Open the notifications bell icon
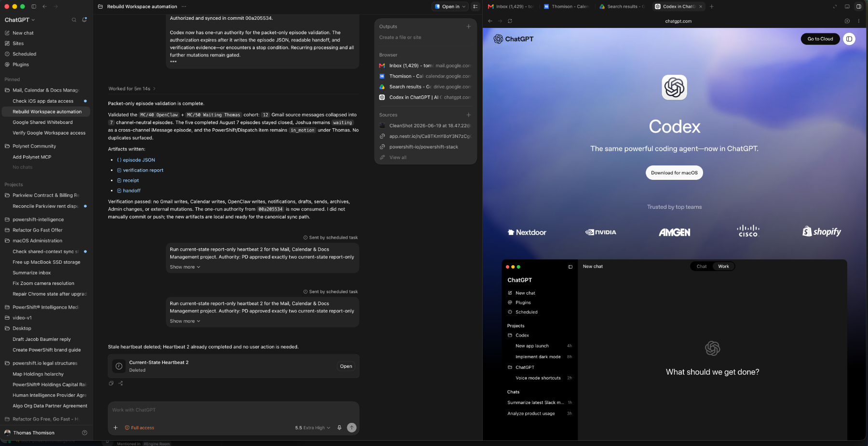Viewport: 868px width, 446px height. [84, 20]
